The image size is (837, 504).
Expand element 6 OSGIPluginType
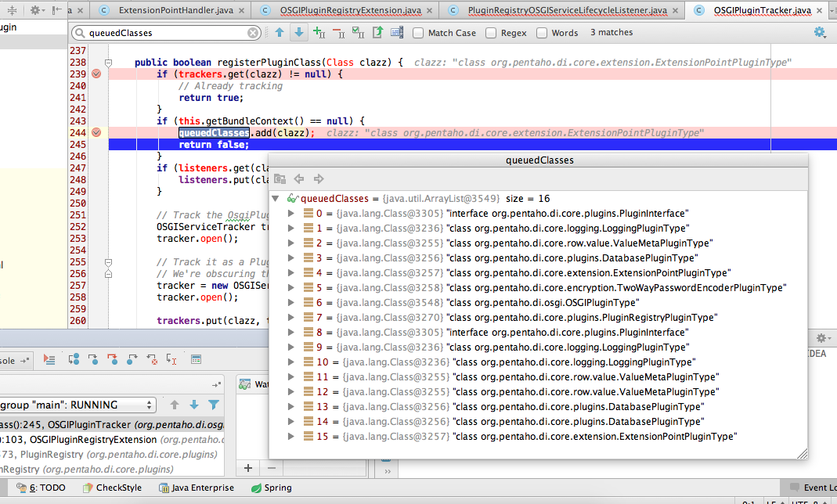291,302
